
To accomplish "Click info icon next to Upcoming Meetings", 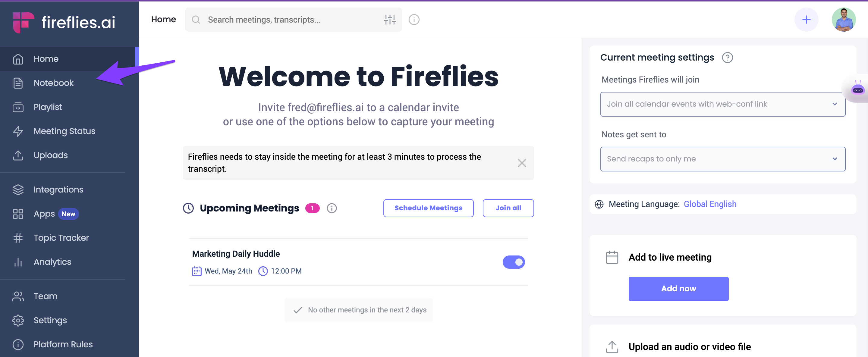I will pos(332,208).
